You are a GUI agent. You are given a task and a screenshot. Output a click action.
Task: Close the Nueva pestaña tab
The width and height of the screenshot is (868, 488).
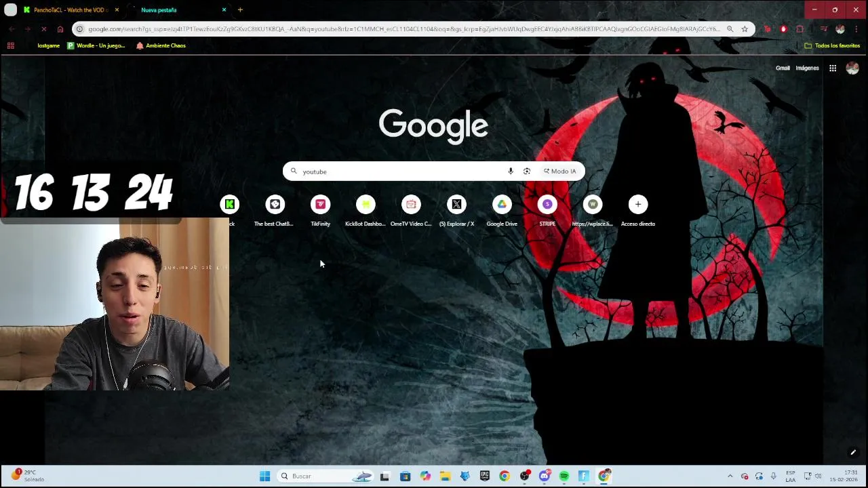pos(224,10)
